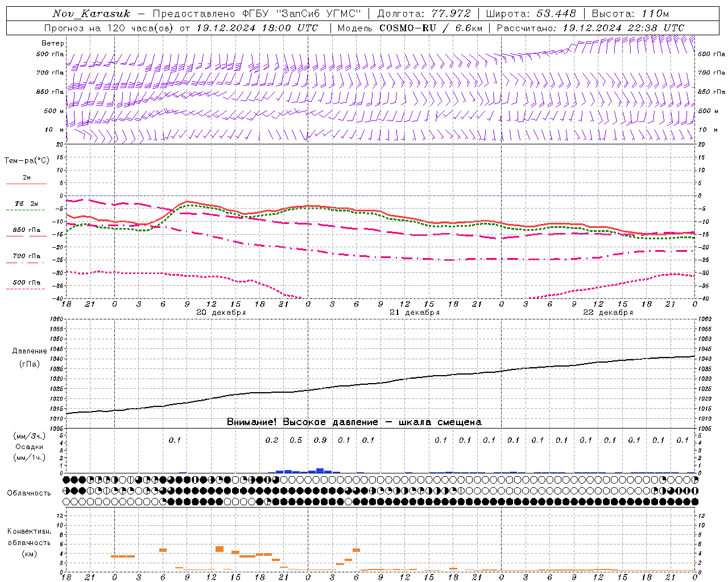This screenshot has width=728, height=582.
Task: Click the 0.5 precipitation value
Action: [296, 440]
